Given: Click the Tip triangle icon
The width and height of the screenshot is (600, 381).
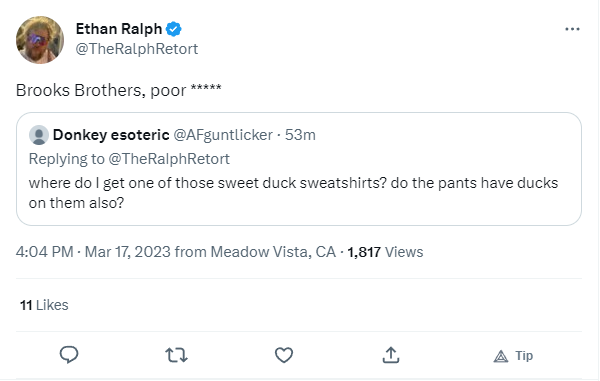Looking at the screenshot, I should 501,356.
